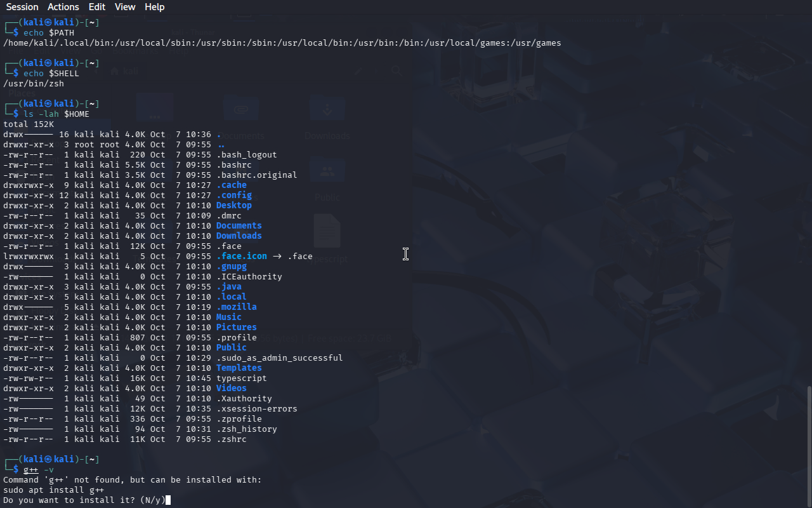Click the .face.icon symlink entry
812x508 pixels.
coord(241,257)
